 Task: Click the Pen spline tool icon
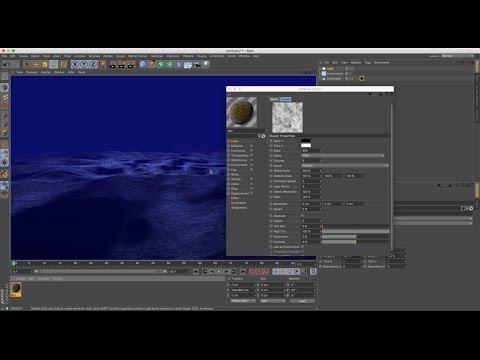click(x=152, y=64)
